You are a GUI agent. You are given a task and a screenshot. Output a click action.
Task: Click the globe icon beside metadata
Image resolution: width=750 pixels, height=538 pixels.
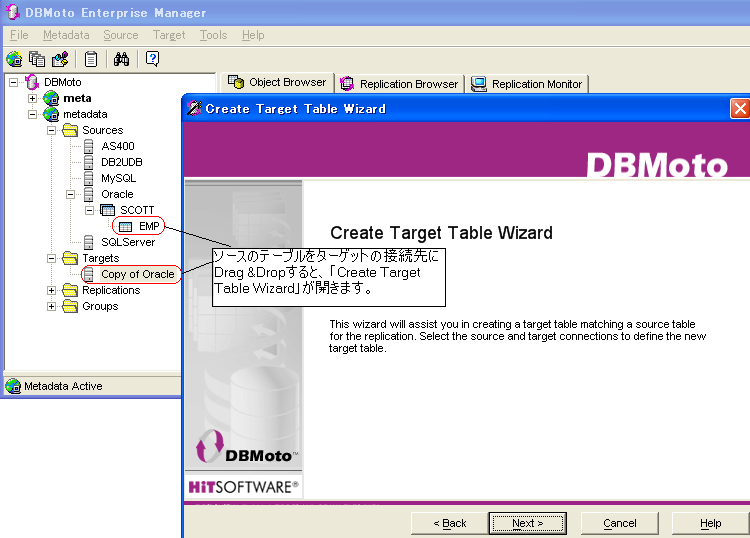[x=51, y=114]
